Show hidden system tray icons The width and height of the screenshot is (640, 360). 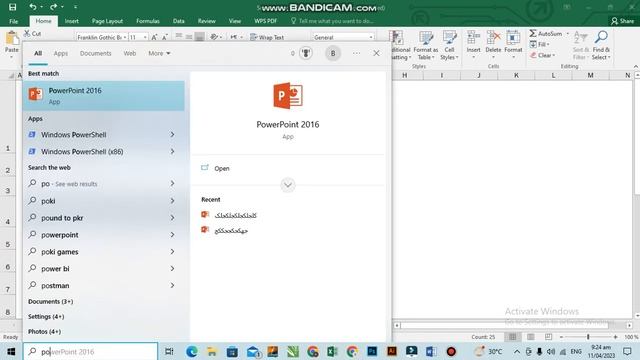(517, 351)
